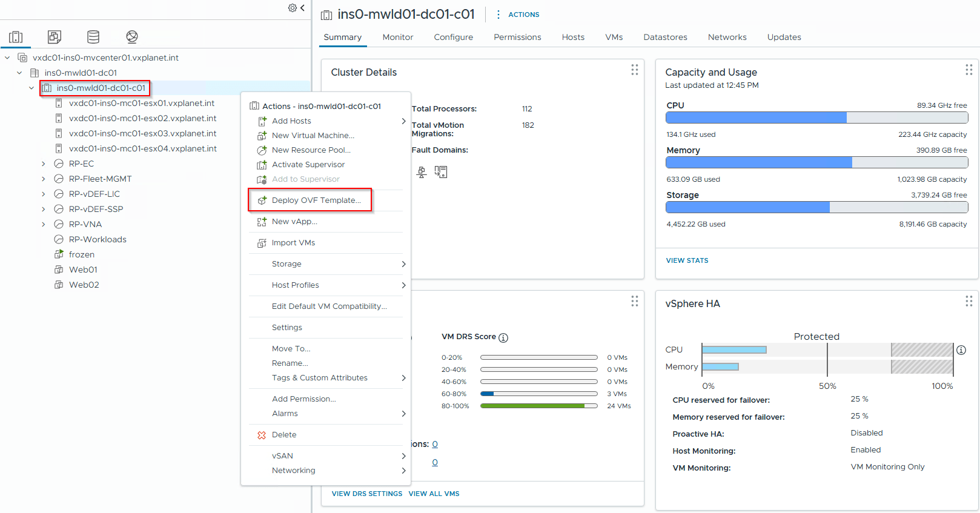Screen dimensions: 980x513
Task: Open the Host Profiles submenu
Action: 326,285
